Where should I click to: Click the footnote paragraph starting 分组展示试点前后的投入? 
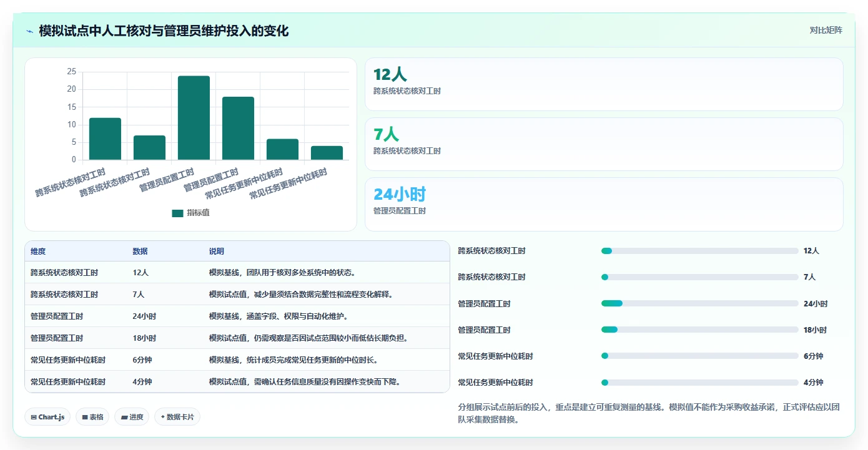pyautogui.click(x=649, y=413)
